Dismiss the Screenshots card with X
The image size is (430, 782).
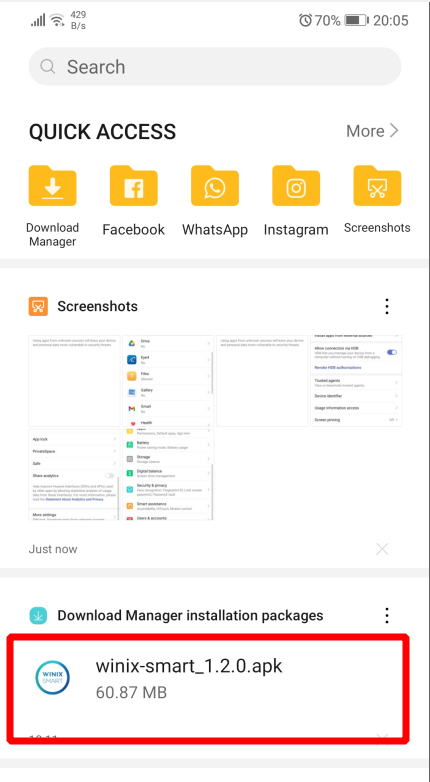tap(382, 549)
